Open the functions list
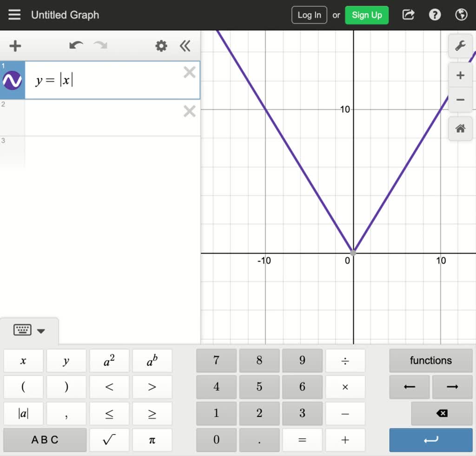Viewport: 476px width, 456px height. pos(430,360)
